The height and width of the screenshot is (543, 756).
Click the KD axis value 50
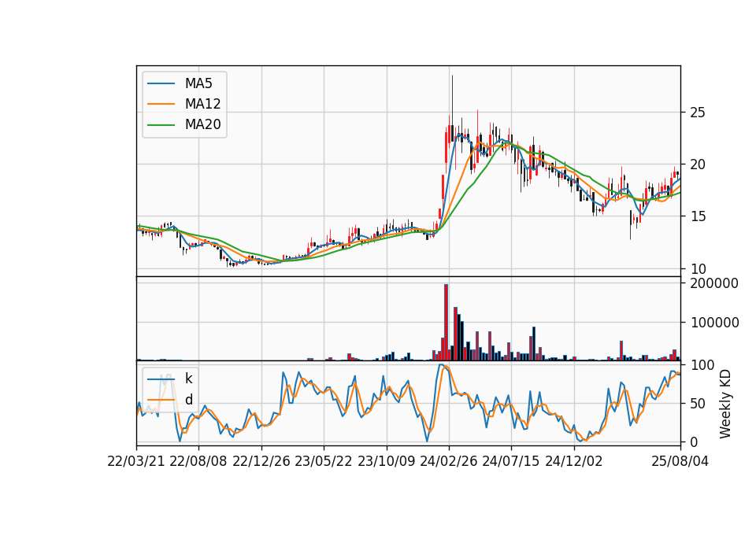[698, 404]
